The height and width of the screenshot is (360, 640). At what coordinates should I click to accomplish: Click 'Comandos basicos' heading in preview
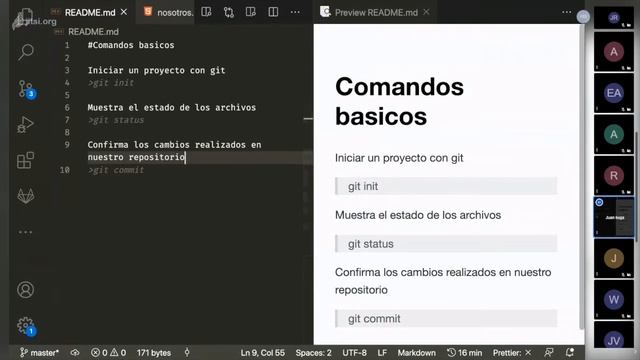click(x=399, y=101)
